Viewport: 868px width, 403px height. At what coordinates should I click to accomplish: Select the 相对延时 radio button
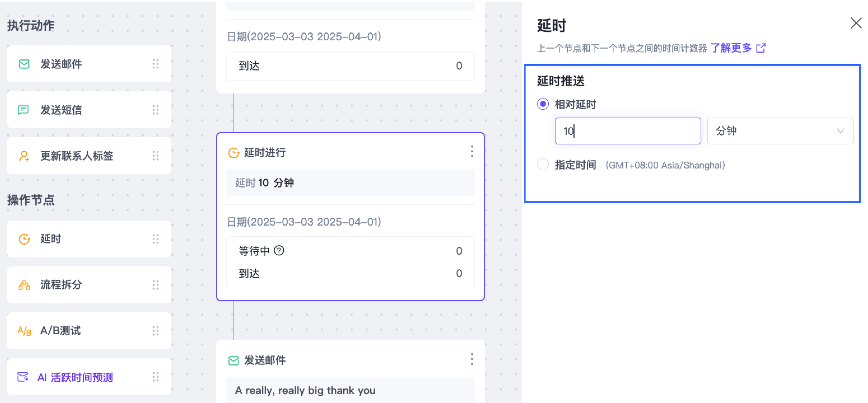pyautogui.click(x=543, y=104)
